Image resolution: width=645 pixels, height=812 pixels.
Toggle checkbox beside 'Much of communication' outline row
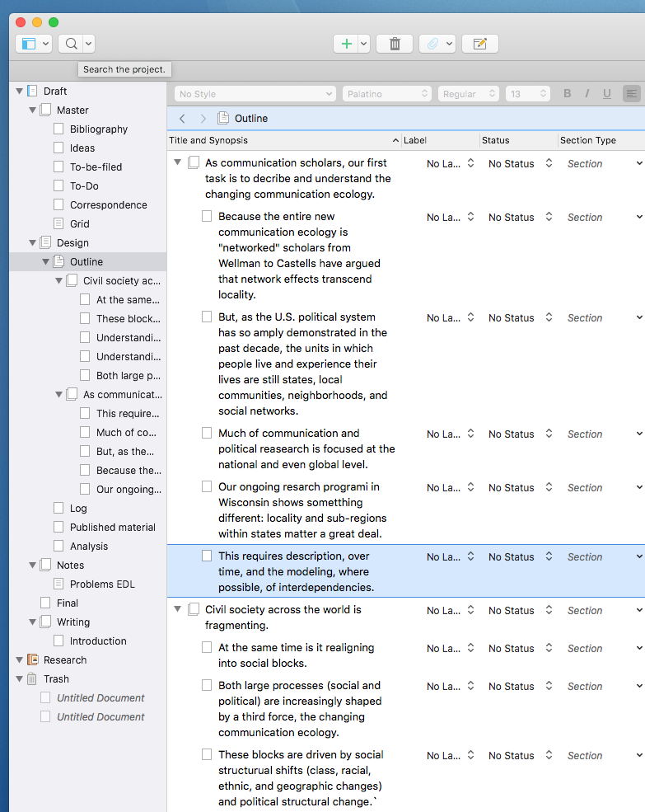207,433
